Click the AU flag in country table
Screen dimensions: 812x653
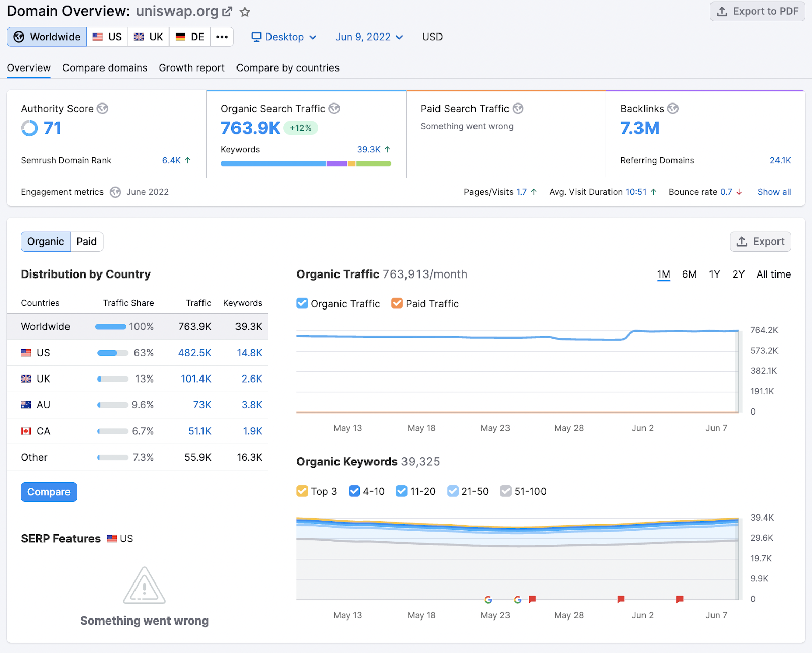tap(26, 405)
